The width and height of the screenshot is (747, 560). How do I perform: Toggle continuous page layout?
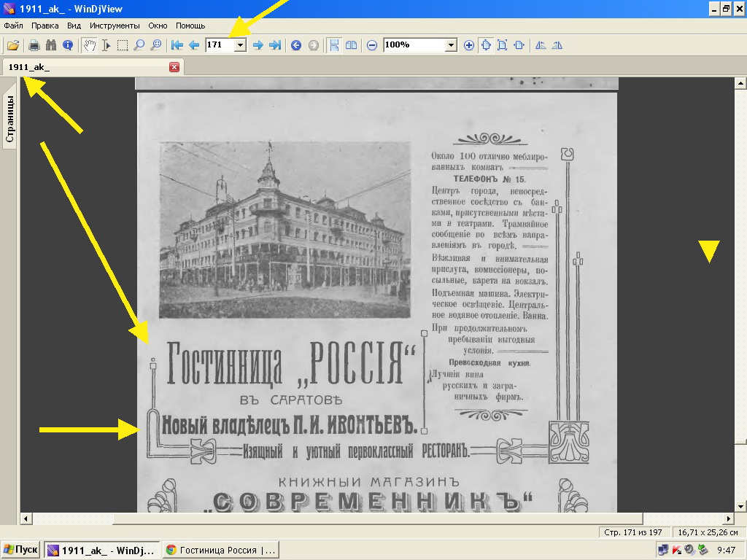(x=334, y=45)
